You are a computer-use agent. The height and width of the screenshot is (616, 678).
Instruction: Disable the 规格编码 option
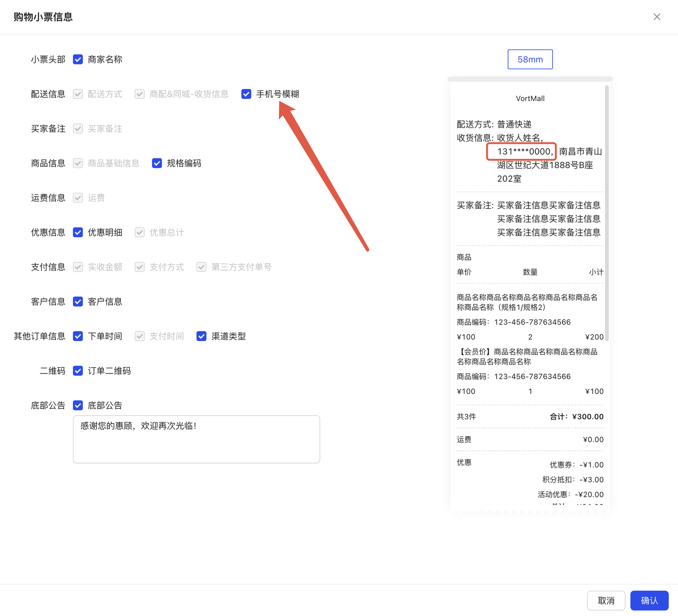(x=157, y=163)
